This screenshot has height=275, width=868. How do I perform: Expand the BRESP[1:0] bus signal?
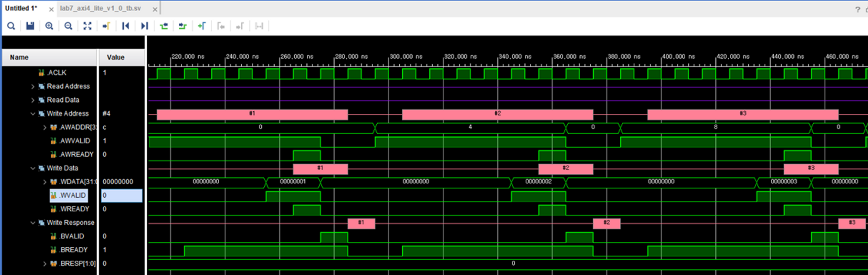(x=45, y=264)
